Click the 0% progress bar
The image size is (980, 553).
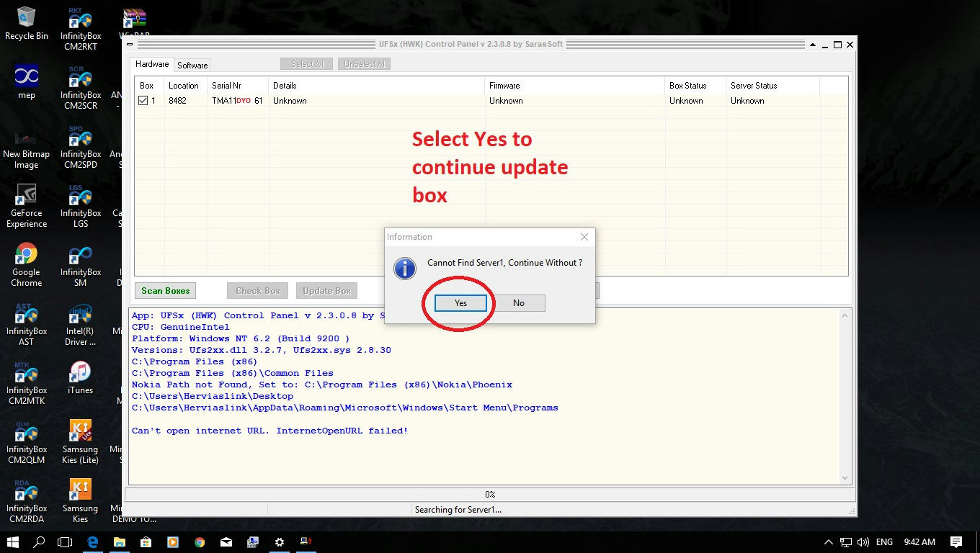coord(490,495)
